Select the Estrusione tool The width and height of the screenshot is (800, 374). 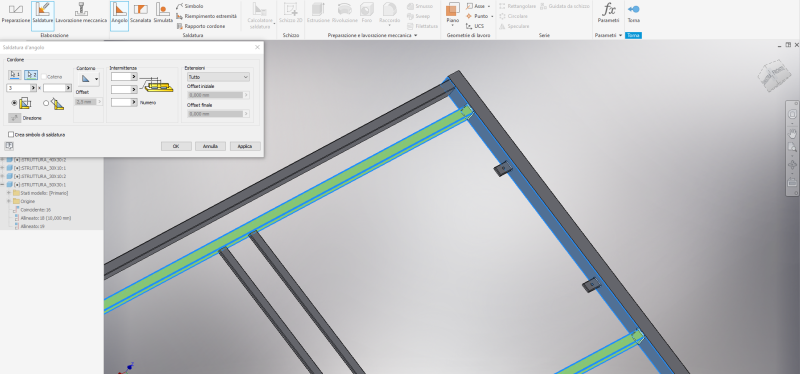pos(318,14)
